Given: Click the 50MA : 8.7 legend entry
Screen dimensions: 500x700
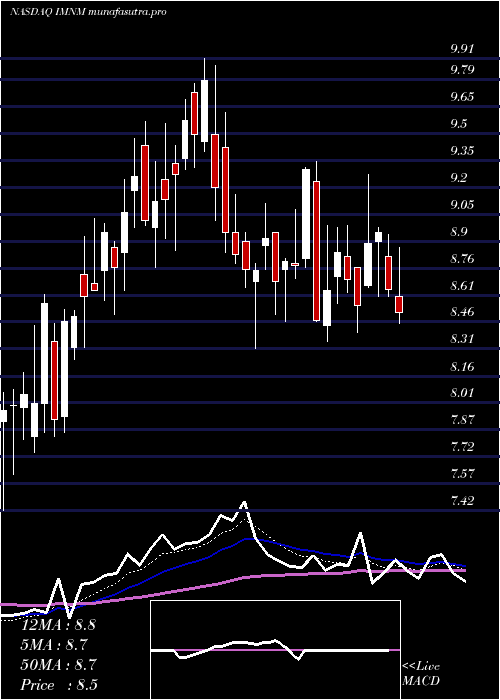Looking at the screenshot, I should click(59, 665).
